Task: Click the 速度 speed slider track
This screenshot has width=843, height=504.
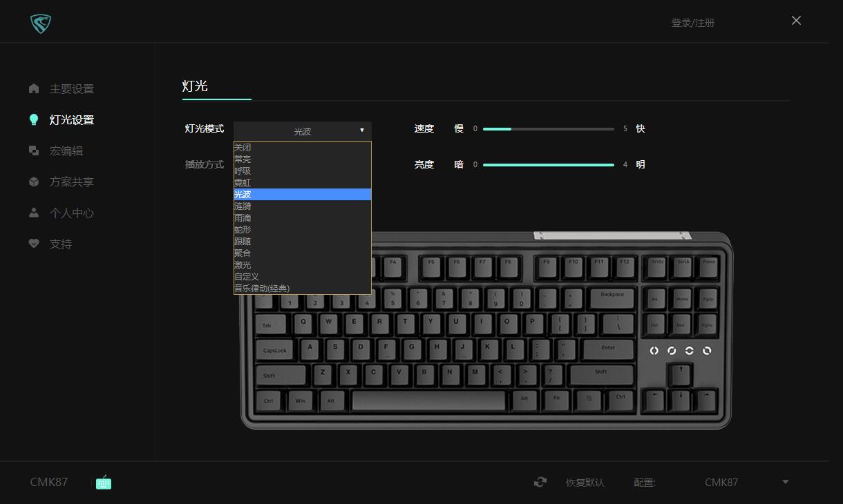Action: tap(549, 128)
